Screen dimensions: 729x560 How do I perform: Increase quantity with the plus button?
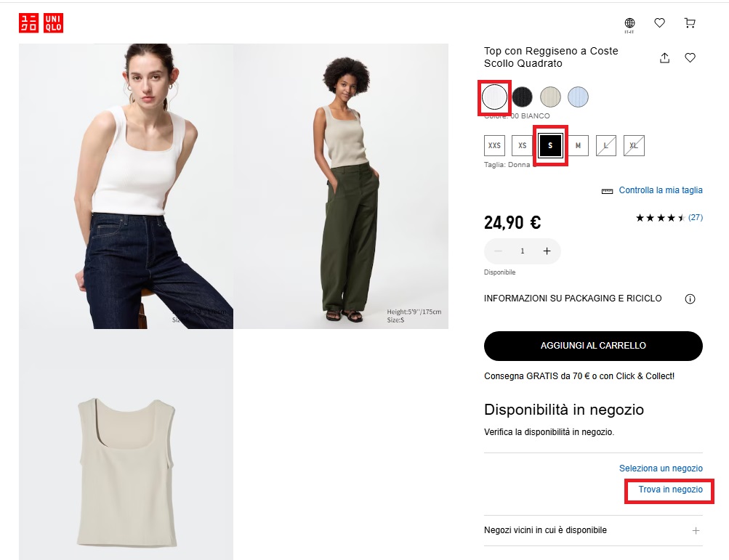pos(547,251)
